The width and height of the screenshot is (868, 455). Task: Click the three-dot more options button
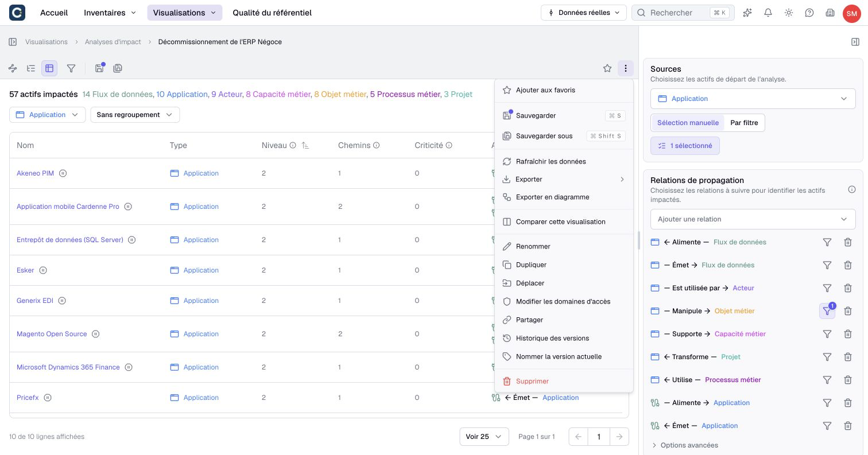[625, 68]
